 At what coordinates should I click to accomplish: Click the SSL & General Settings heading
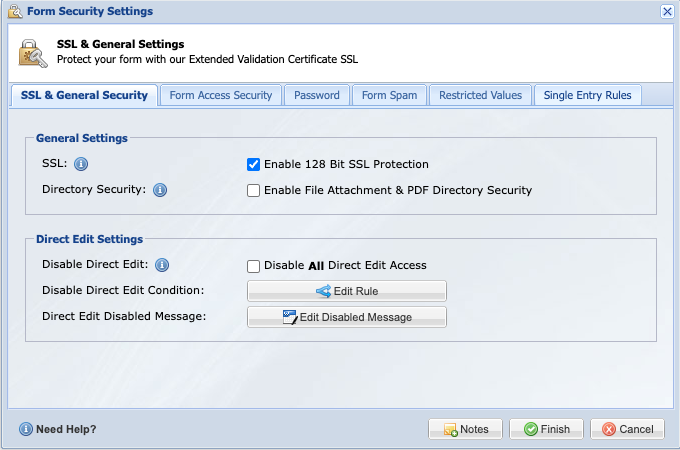click(121, 44)
